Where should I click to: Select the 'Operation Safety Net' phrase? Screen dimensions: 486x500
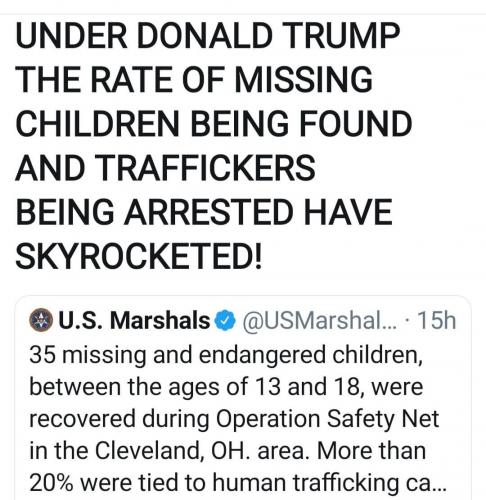[327, 419]
